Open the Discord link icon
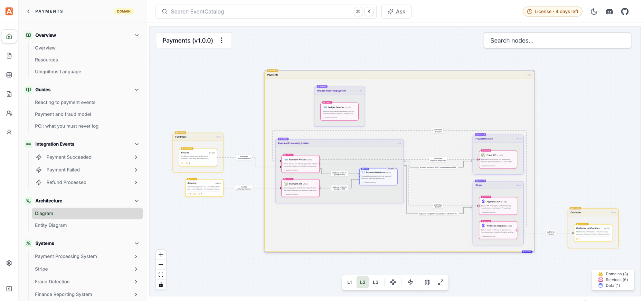Image resolution: width=644 pixels, height=301 pixels. [x=609, y=12]
